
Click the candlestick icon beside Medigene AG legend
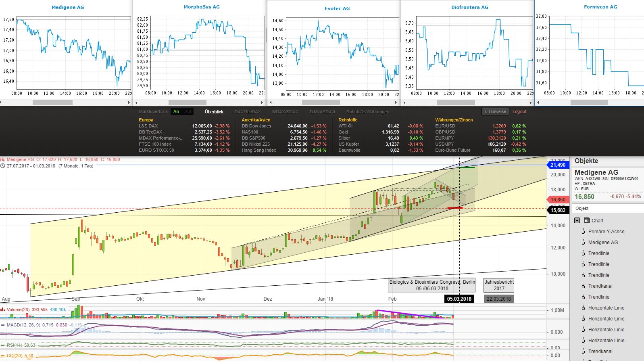[x=2, y=159]
